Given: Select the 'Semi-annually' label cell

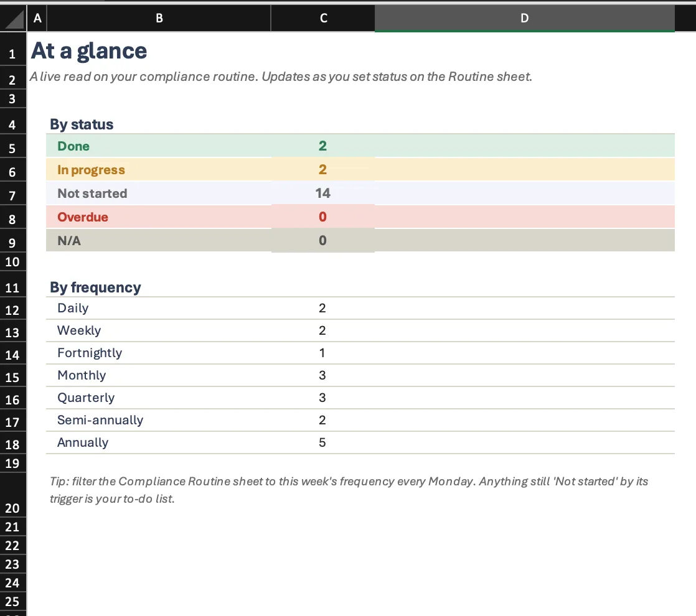Looking at the screenshot, I should [159, 420].
